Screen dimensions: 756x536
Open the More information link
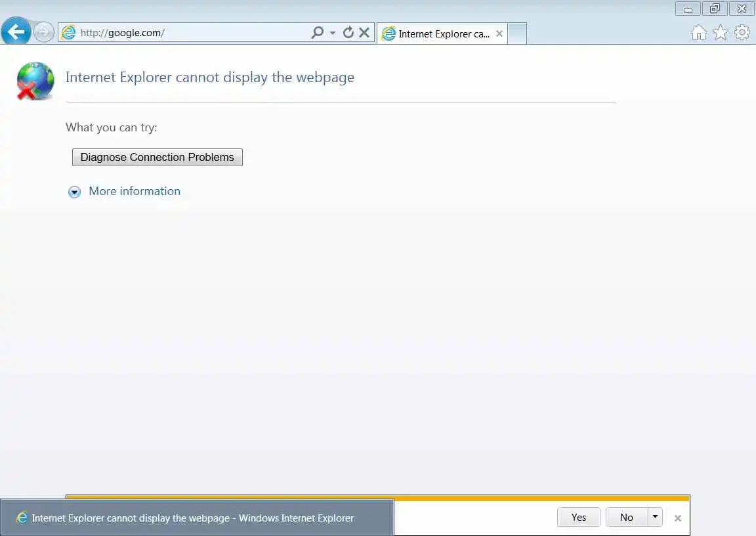coord(135,191)
